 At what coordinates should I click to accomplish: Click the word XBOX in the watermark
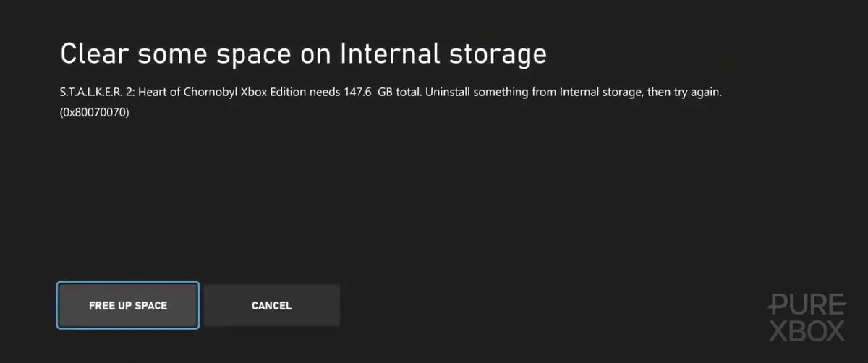(806, 331)
